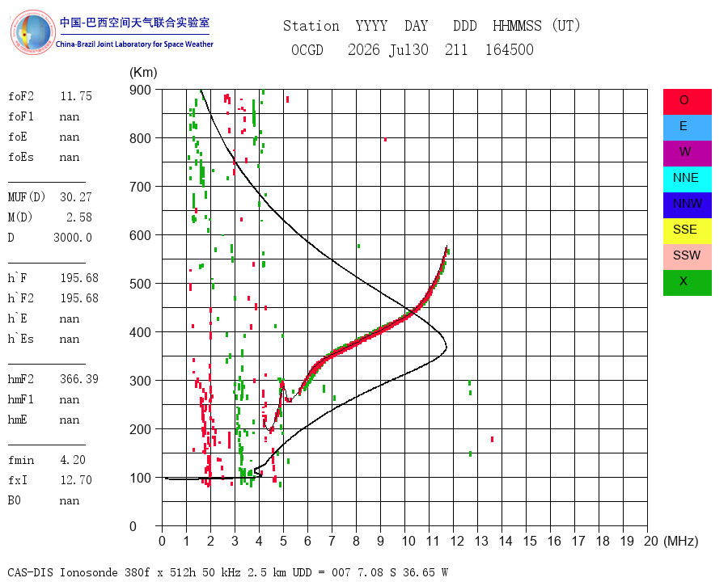Viewport: 728px width, 582px height.
Task: Select the pink SSW legend swatch
Action: click(x=687, y=257)
